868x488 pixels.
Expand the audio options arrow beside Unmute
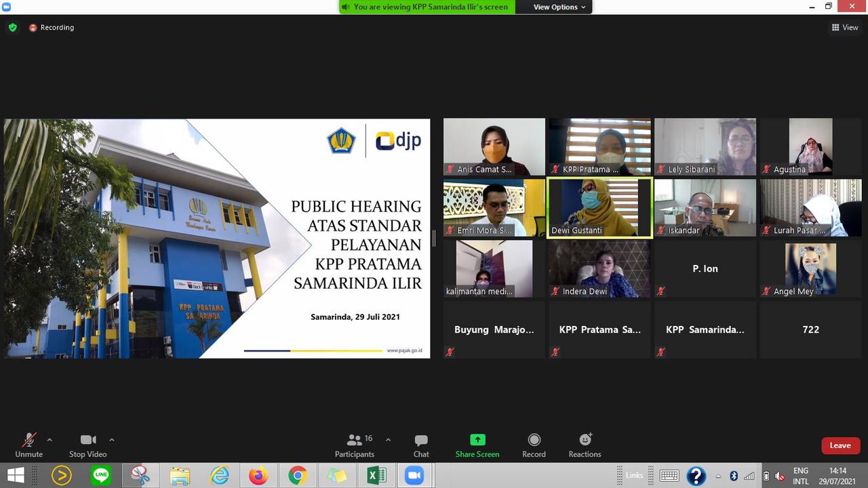[50, 440]
